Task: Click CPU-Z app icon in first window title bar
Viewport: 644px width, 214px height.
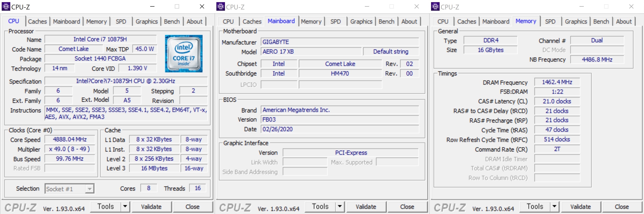Action: (x=6, y=6)
